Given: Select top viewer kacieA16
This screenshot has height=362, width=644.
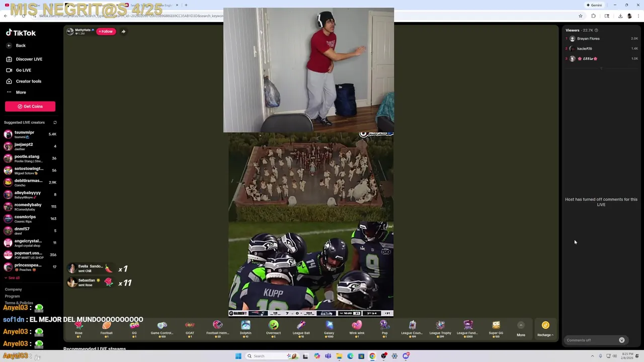Looking at the screenshot, I should [602, 49].
